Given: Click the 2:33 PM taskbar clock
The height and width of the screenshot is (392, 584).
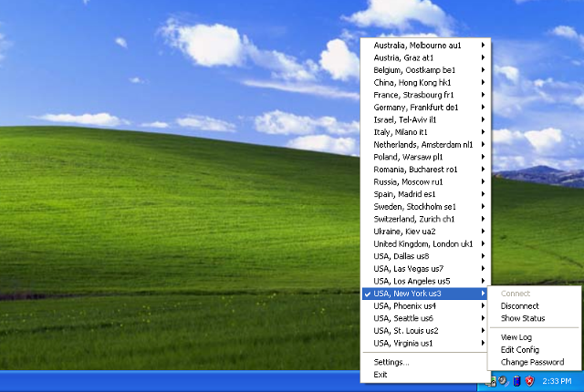Looking at the screenshot, I should point(557,381).
